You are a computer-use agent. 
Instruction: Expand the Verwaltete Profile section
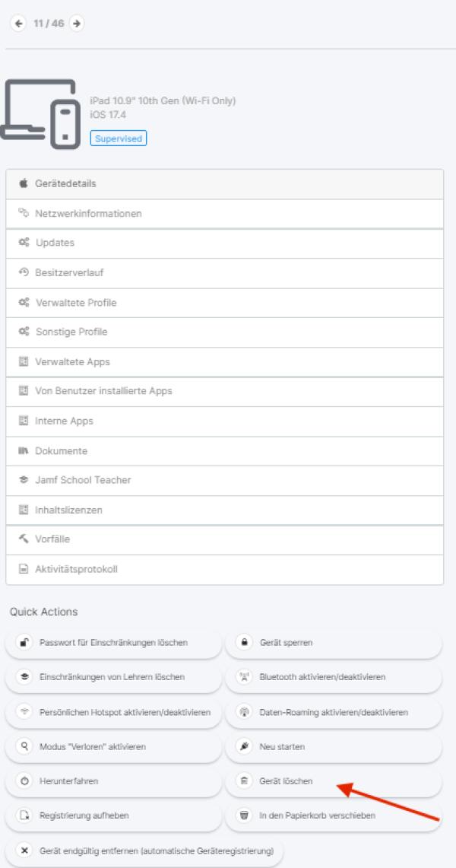[224, 303]
